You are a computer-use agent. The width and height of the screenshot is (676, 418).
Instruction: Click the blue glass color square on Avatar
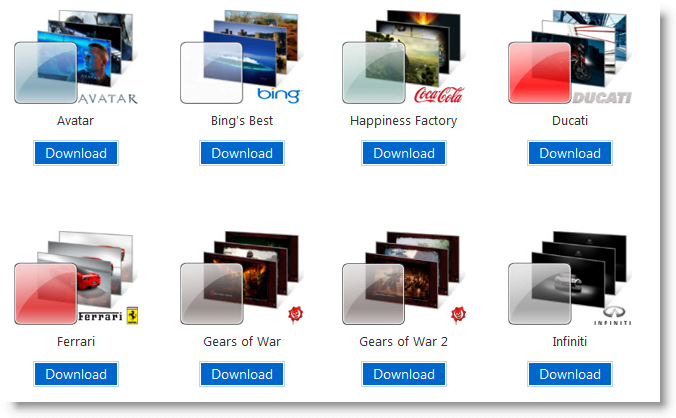coord(46,73)
